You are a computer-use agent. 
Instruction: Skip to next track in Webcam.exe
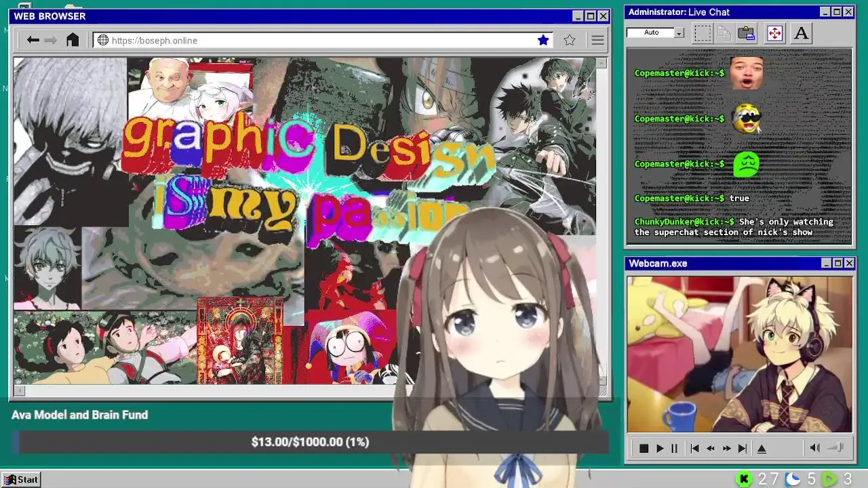pyautogui.click(x=743, y=448)
